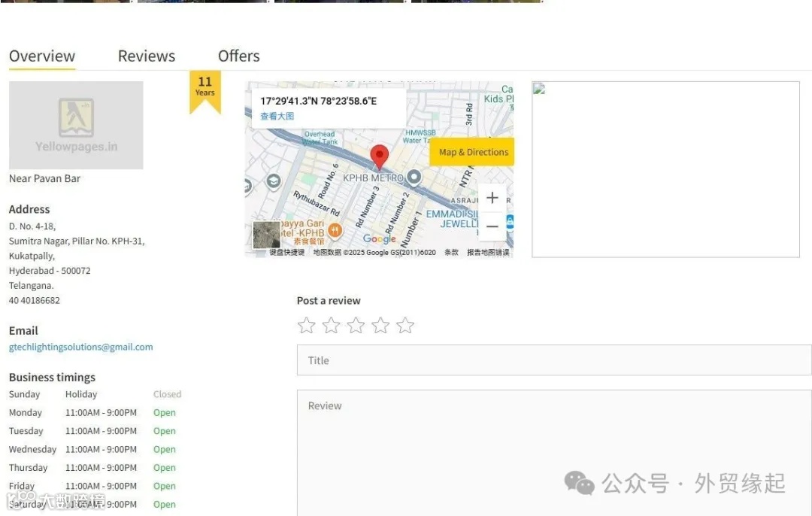
Task: Click the Near Pavan Bar text
Action: [44, 179]
